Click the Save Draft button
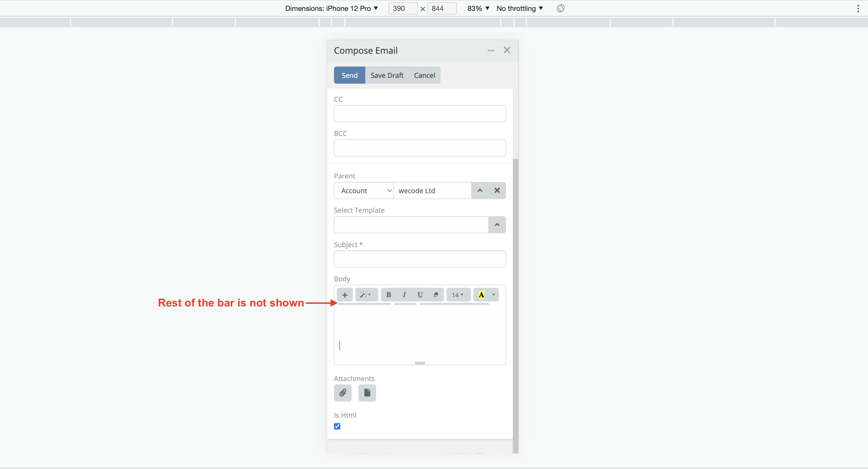 [x=387, y=75]
